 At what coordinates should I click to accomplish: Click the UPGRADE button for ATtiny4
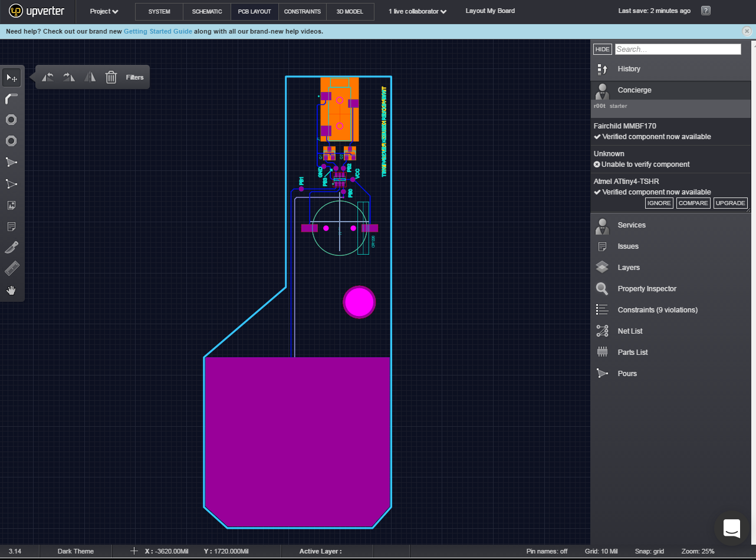point(730,203)
